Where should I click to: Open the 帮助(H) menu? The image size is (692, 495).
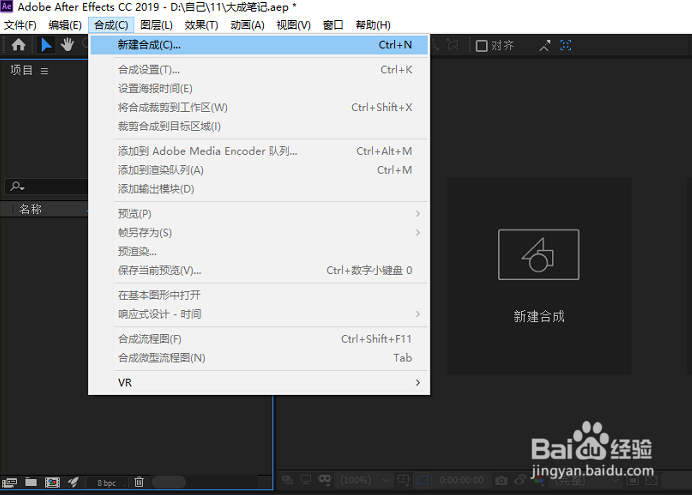373,25
